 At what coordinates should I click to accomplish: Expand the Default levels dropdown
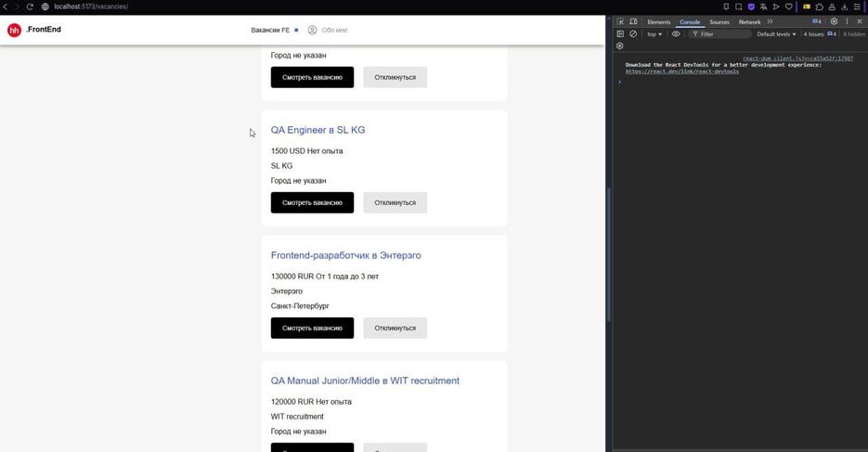[x=776, y=34]
